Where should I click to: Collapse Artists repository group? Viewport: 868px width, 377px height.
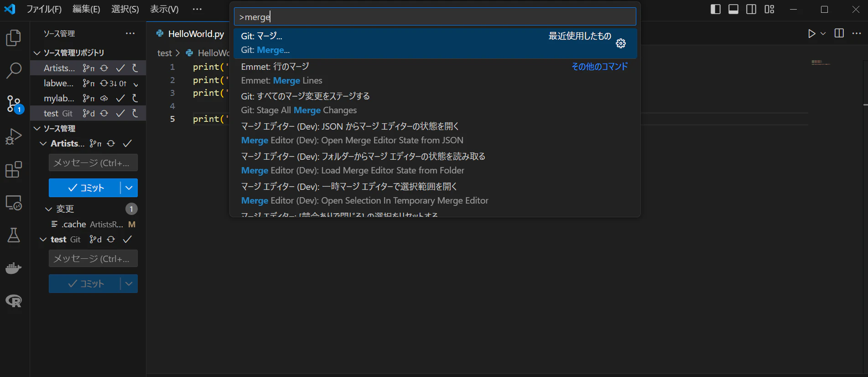[43, 143]
